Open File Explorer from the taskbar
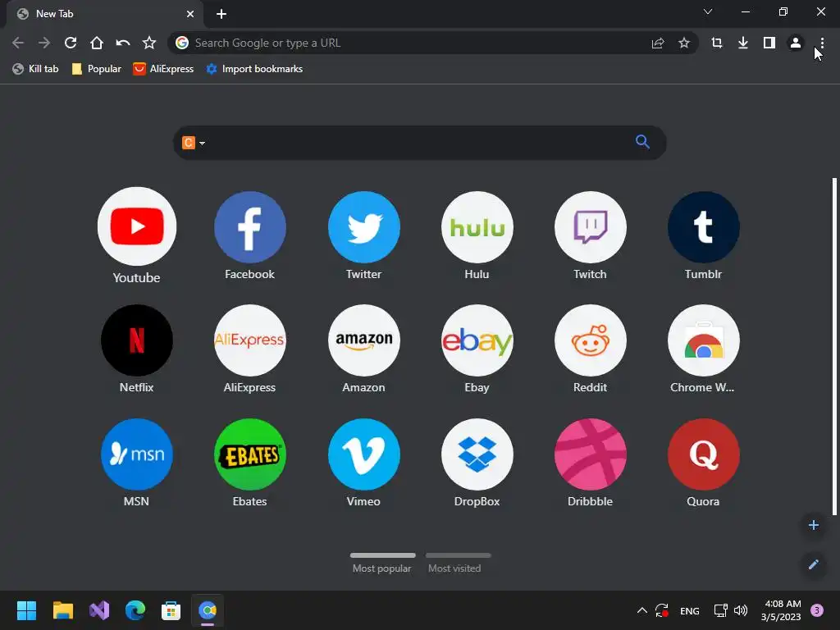 pyautogui.click(x=62, y=610)
